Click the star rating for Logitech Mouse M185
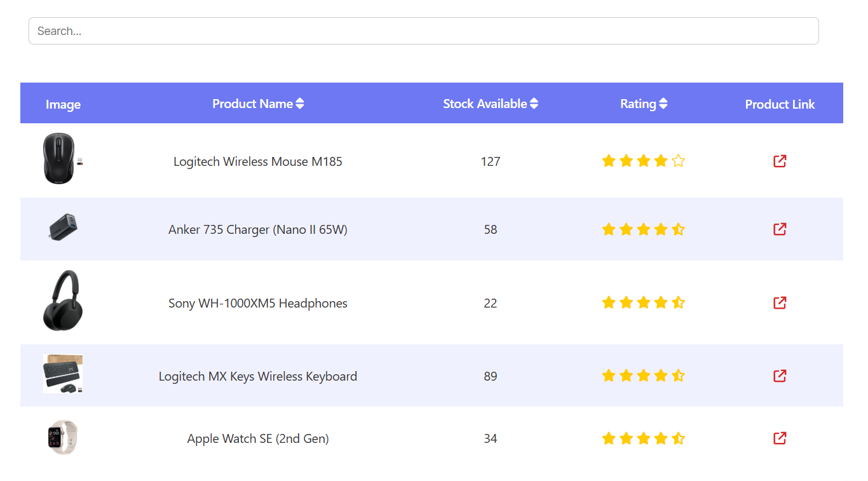This screenshot has height=481, width=868. (x=643, y=161)
